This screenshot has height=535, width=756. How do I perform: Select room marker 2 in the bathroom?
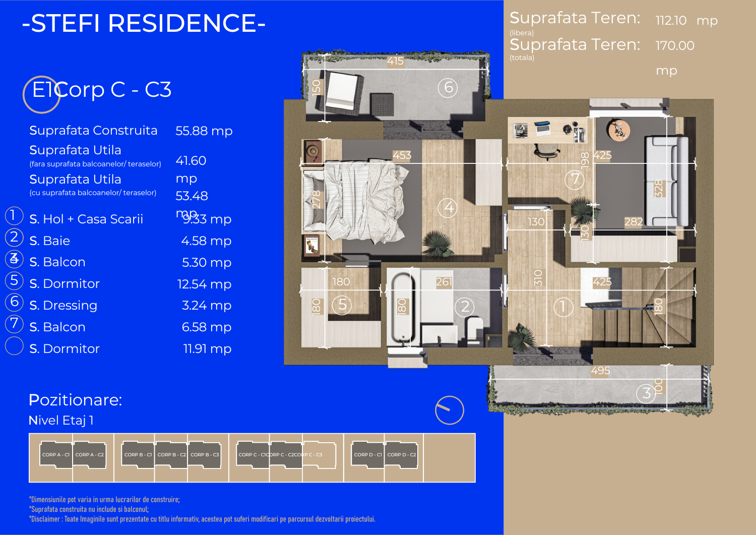coord(465,307)
